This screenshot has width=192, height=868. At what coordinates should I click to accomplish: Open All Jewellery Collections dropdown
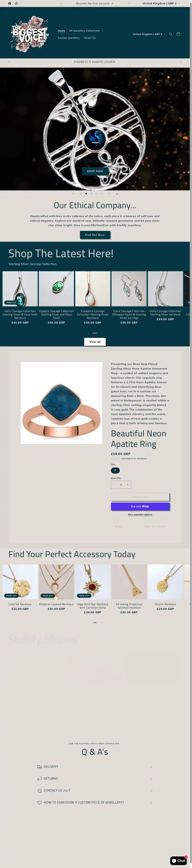(86, 31)
